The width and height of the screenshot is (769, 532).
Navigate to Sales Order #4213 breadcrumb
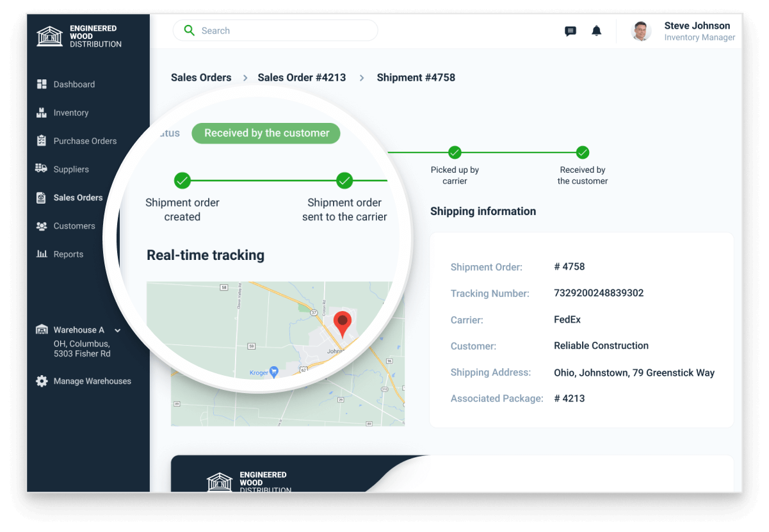[x=302, y=77]
